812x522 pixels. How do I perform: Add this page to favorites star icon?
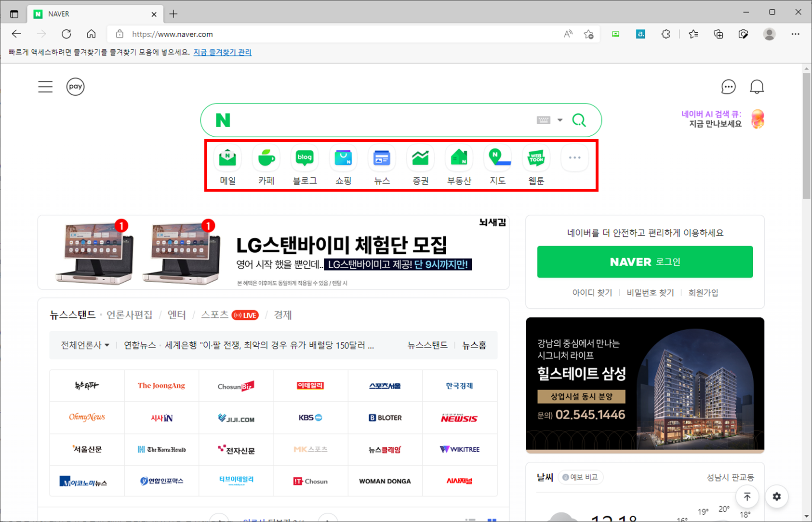coord(588,34)
